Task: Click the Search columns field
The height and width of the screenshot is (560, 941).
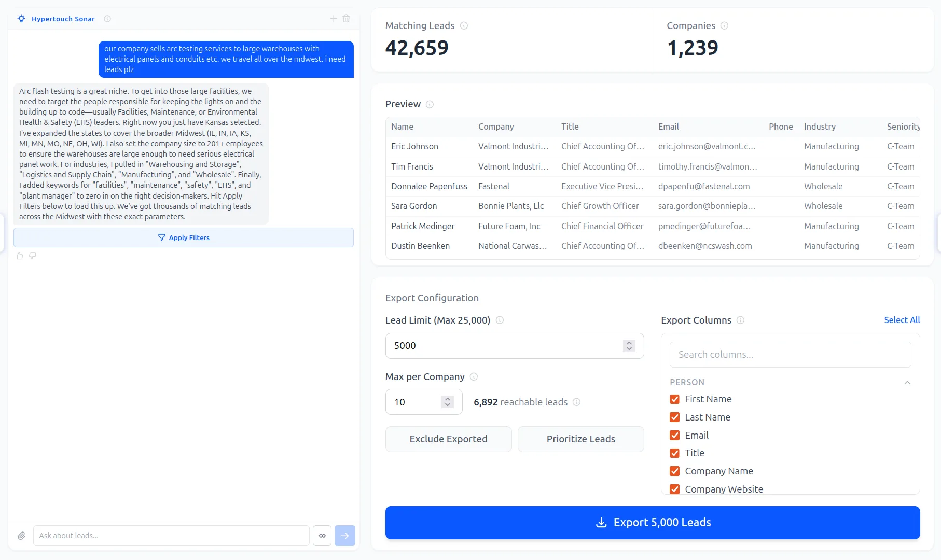Action: tap(790, 355)
